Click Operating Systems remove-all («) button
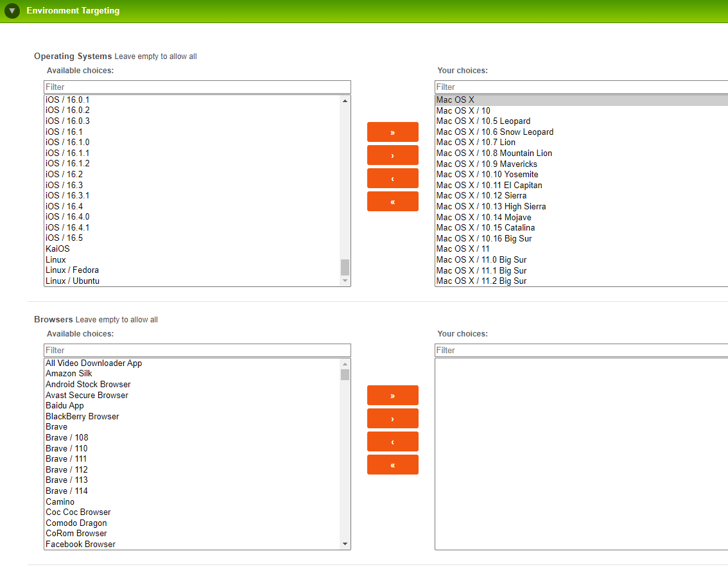This screenshot has width=728, height=567. click(392, 202)
